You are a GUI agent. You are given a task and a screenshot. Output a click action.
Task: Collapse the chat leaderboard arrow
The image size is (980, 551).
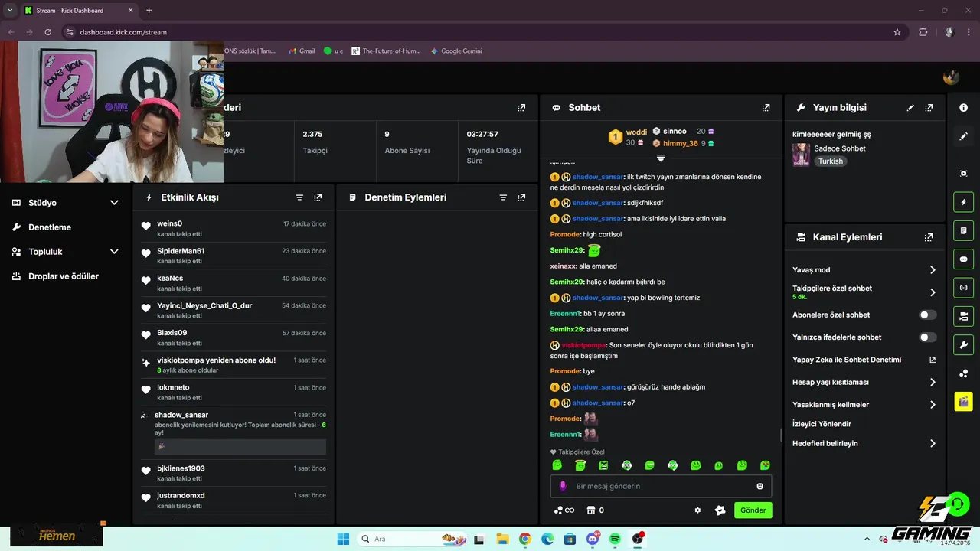coord(661,158)
